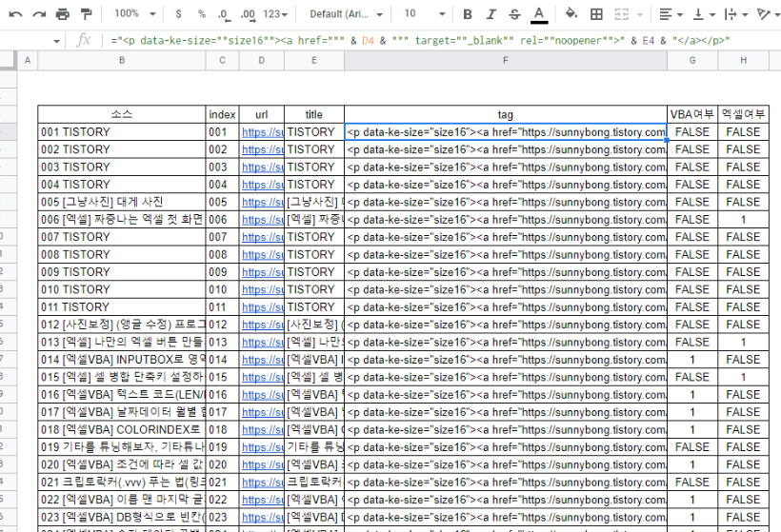Open the url link in row 006
This screenshot has height=532, width=781.
pyautogui.click(x=263, y=220)
